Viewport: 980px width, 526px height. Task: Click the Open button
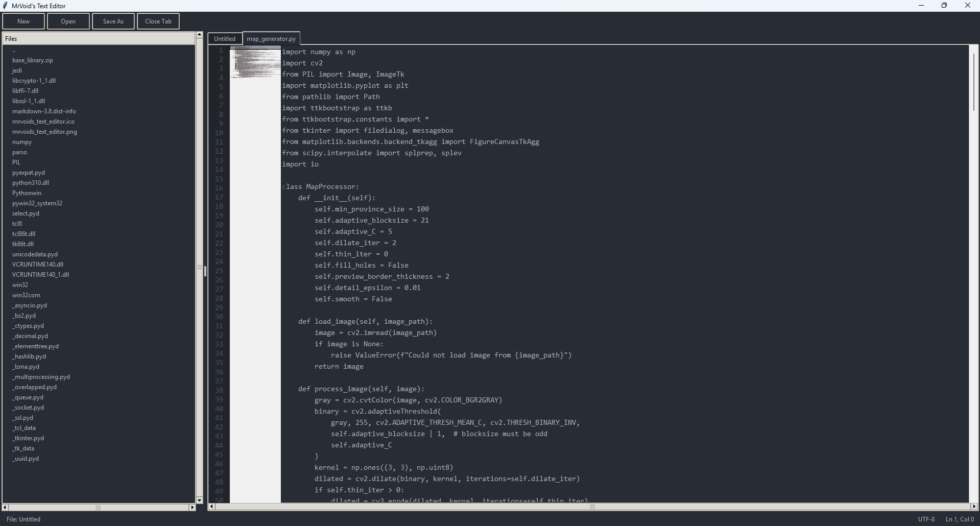click(x=68, y=21)
